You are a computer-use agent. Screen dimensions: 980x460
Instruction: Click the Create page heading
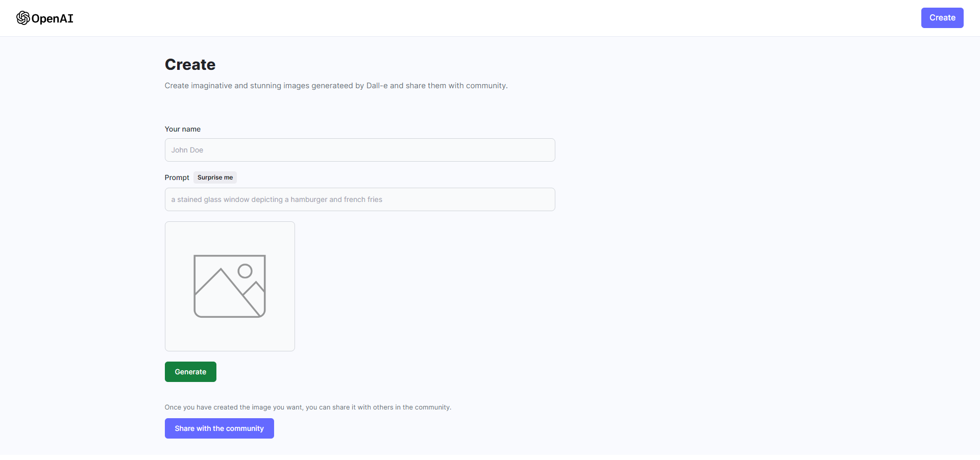point(190,64)
